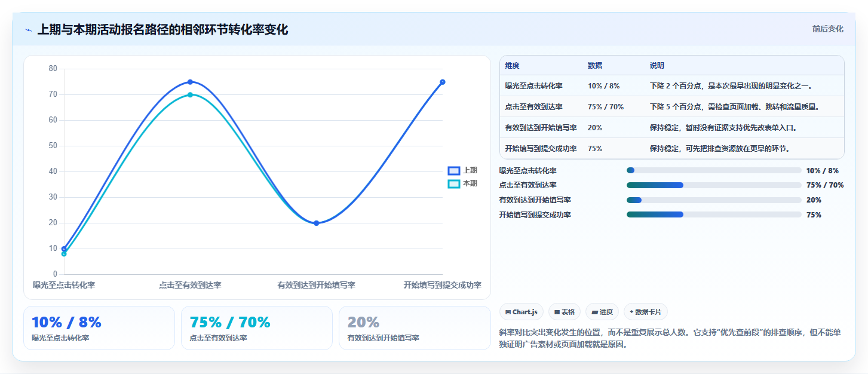
Task: Toggle the 本期 series legend swatch
Action: coord(454,183)
